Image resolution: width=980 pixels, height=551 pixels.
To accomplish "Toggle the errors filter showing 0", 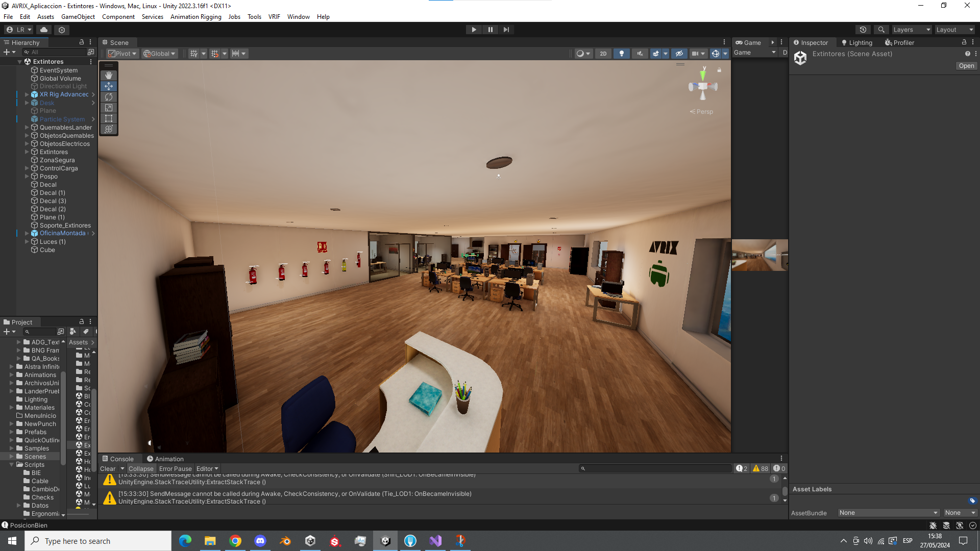I will pyautogui.click(x=779, y=469).
